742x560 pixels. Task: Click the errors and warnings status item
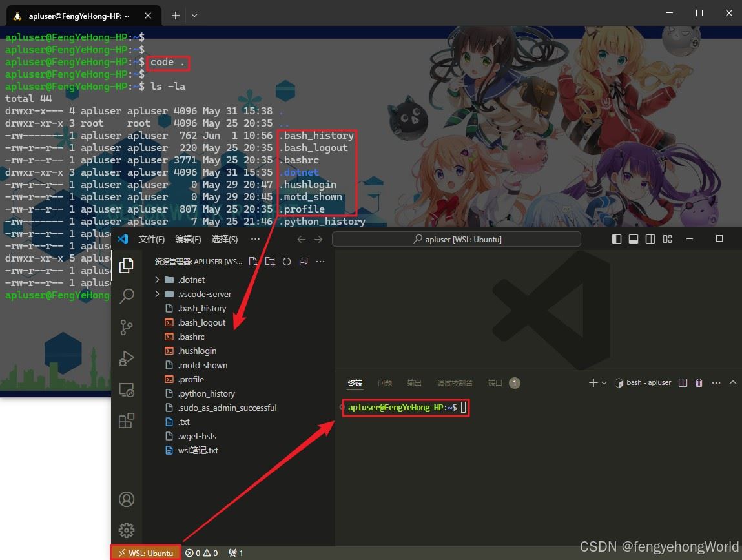point(201,553)
